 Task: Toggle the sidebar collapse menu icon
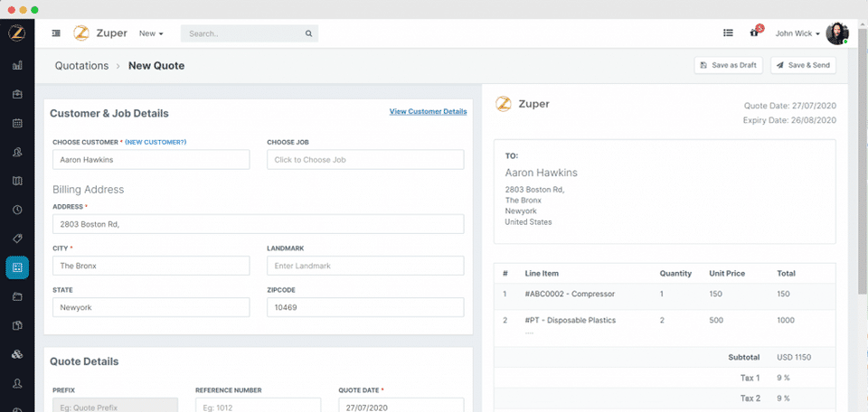[x=56, y=33]
